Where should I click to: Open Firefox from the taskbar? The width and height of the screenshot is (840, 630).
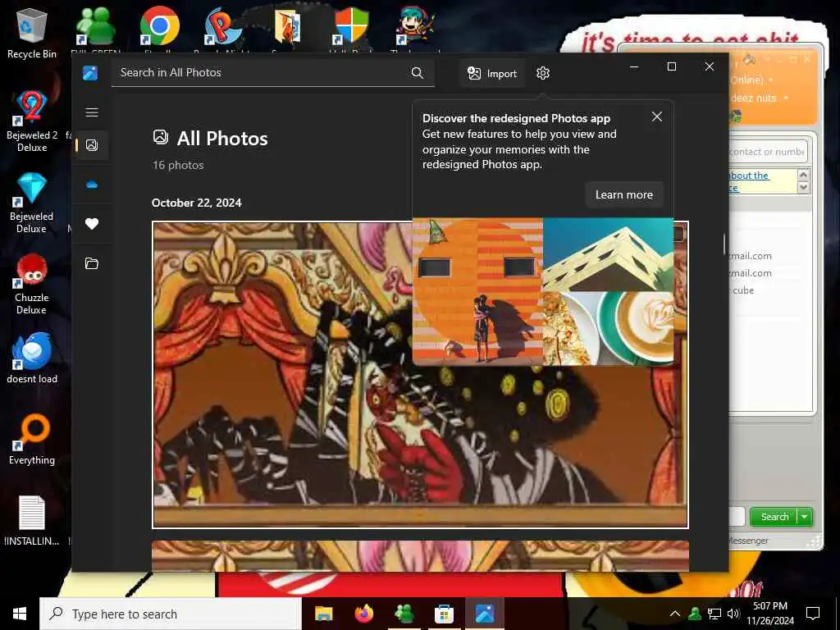363,614
